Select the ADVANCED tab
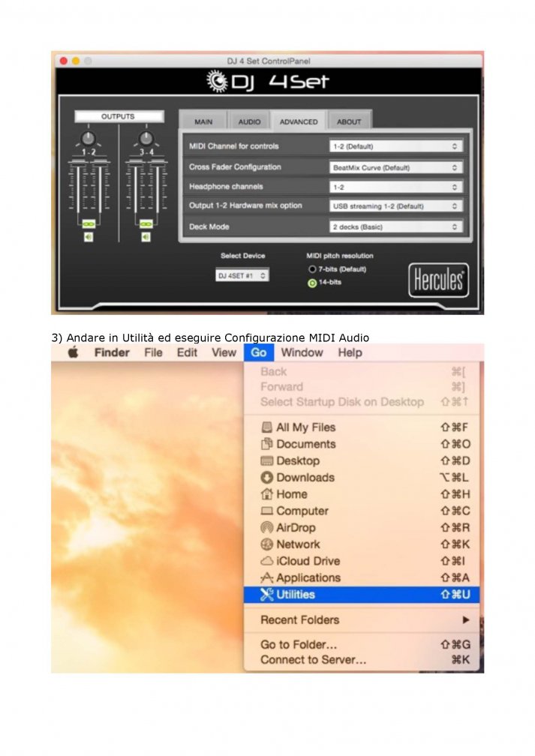The image size is (535, 756). click(299, 121)
